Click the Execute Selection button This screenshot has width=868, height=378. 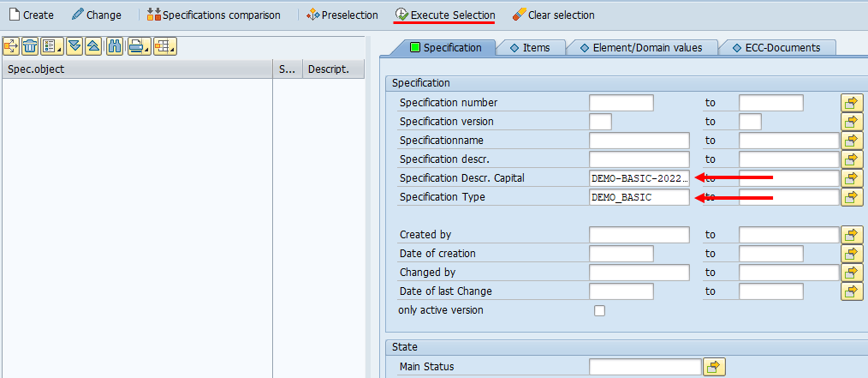[444, 15]
